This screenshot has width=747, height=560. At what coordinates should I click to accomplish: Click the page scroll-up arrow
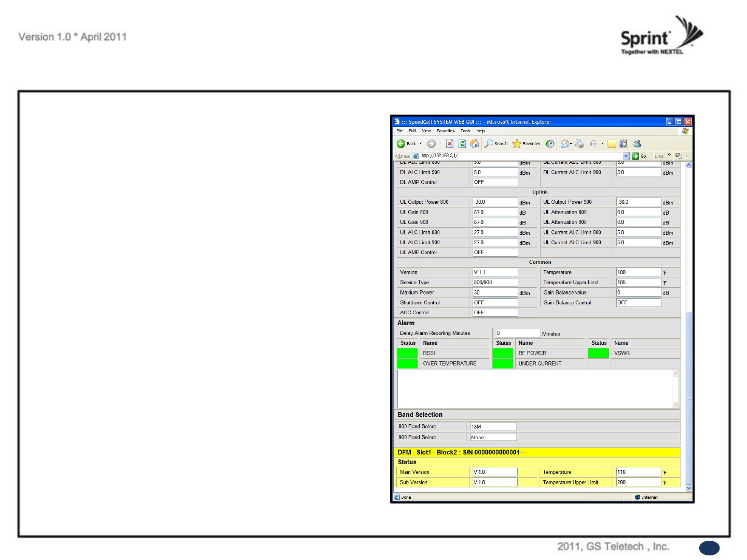689,165
